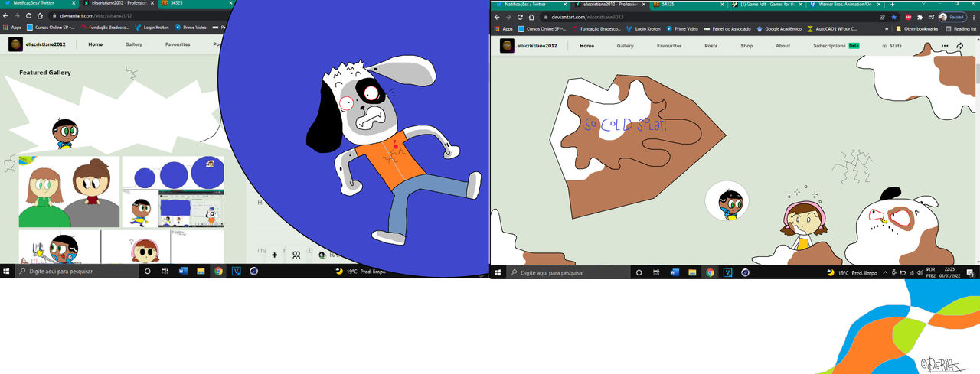Click reload icon in right browser window
Viewport: 980px width, 374px height.
(519, 16)
